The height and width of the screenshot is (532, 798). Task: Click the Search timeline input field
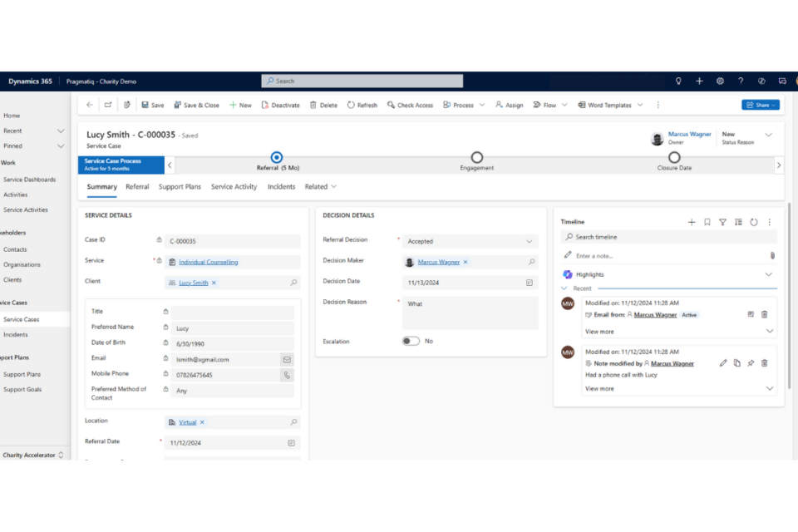point(669,237)
